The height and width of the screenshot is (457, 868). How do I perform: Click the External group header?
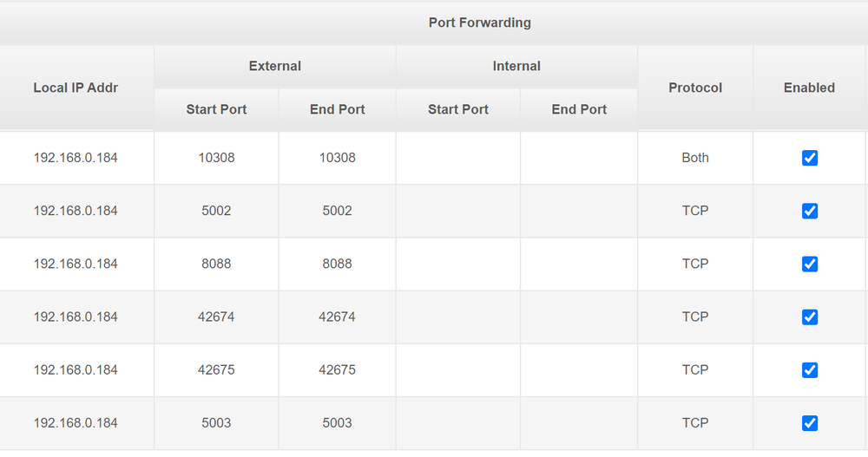click(x=274, y=66)
